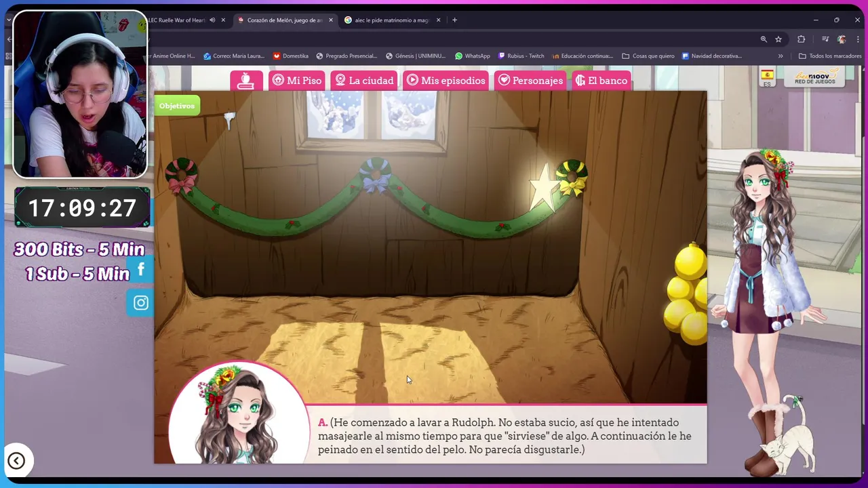Open the Mi Piso menu

(297, 81)
